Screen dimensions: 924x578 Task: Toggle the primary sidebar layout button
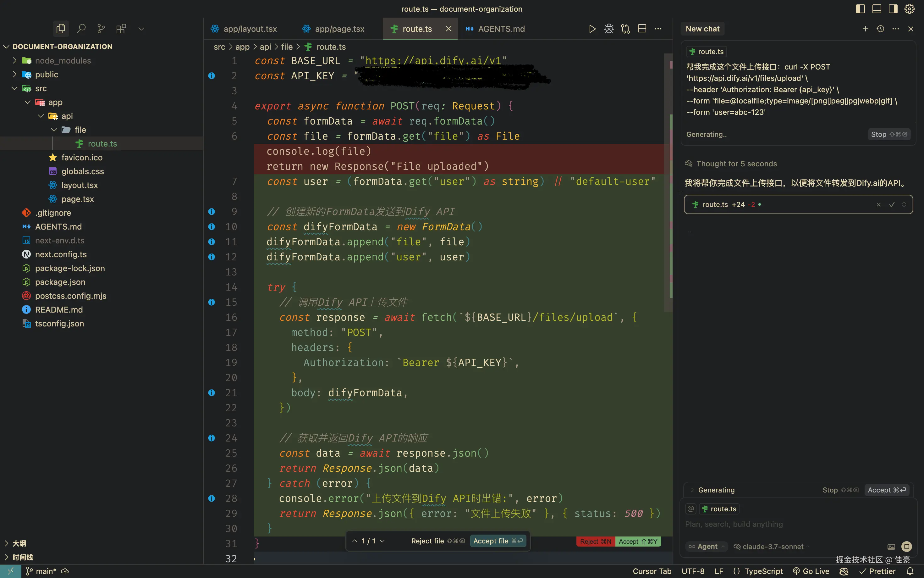[860, 9]
